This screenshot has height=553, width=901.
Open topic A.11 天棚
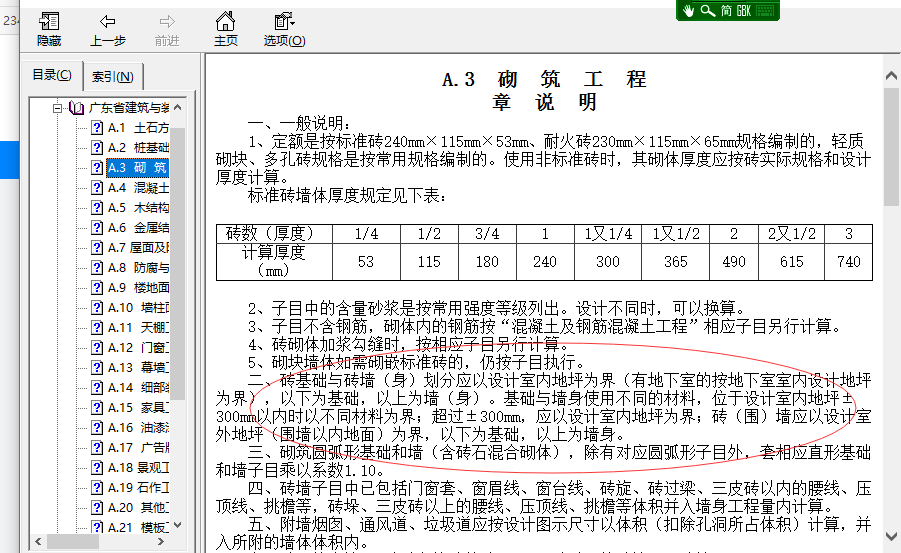pos(138,328)
